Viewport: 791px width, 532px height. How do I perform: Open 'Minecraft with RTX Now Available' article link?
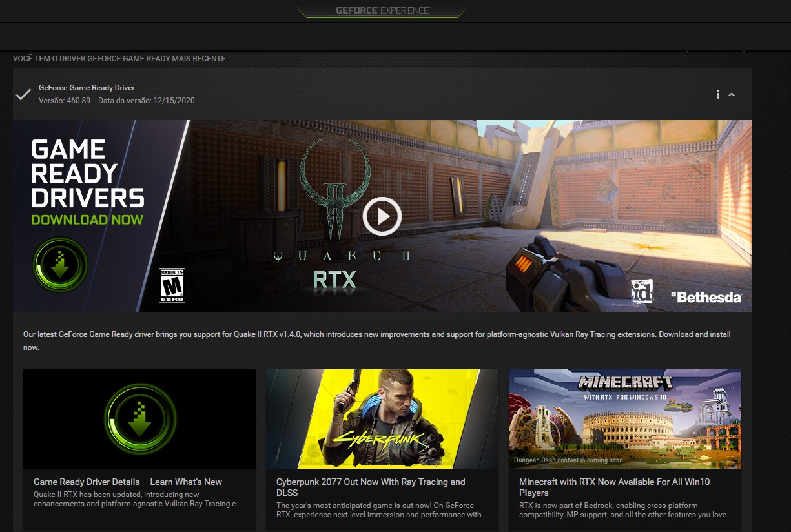(x=614, y=487)
